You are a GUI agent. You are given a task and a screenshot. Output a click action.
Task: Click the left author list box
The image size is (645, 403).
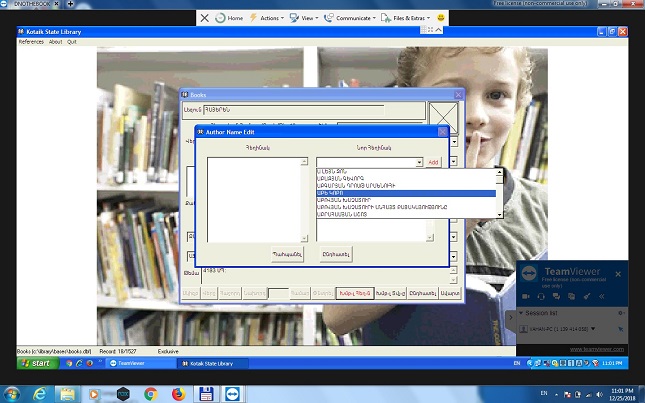tap(258, 199)
